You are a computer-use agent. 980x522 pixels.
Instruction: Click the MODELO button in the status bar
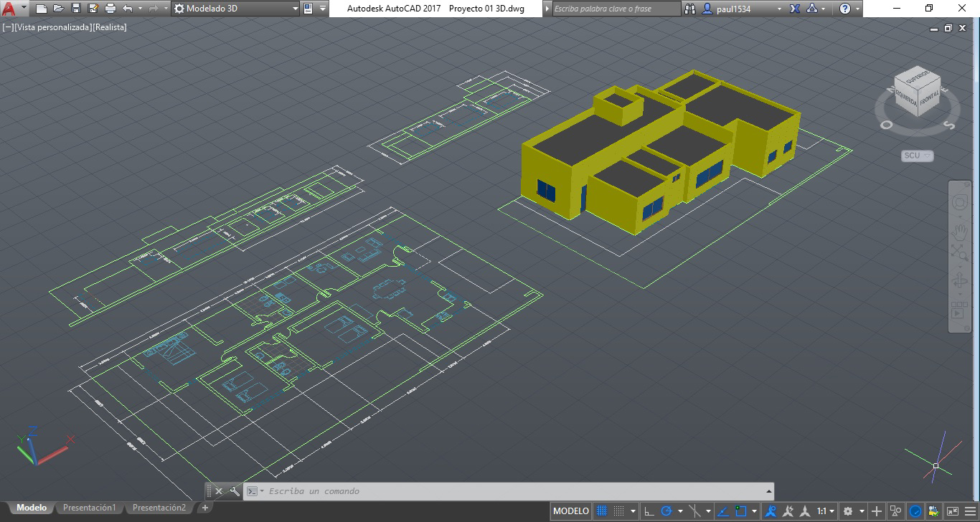click(x=570, y=511)
